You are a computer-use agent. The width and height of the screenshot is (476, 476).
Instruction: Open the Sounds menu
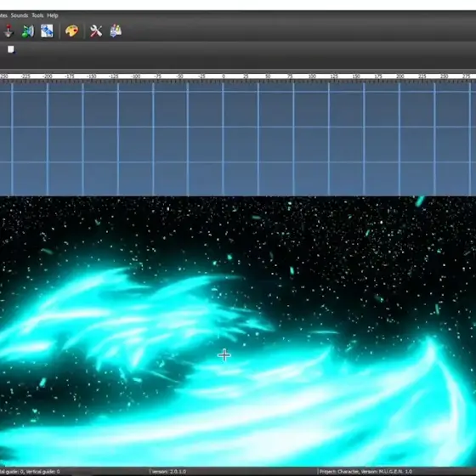click(x=20, y=15)
